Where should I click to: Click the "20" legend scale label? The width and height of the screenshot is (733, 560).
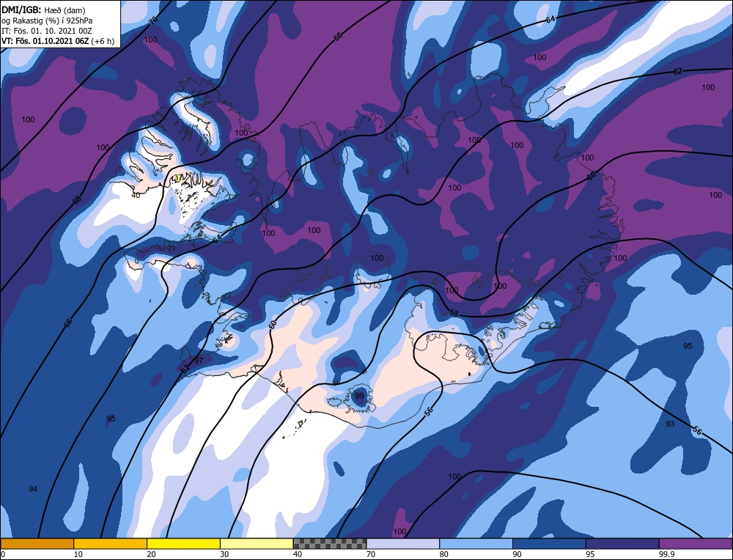[x=151, y=554]
